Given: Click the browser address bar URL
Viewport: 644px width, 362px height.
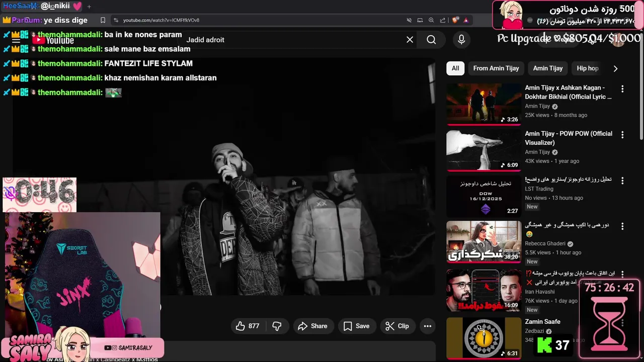Looking at the screenshot, I should click(x=161, y=20).
